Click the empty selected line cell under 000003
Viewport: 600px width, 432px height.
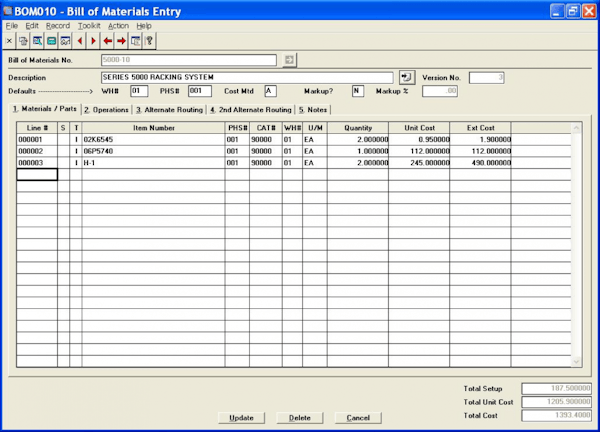pos(37,174)
